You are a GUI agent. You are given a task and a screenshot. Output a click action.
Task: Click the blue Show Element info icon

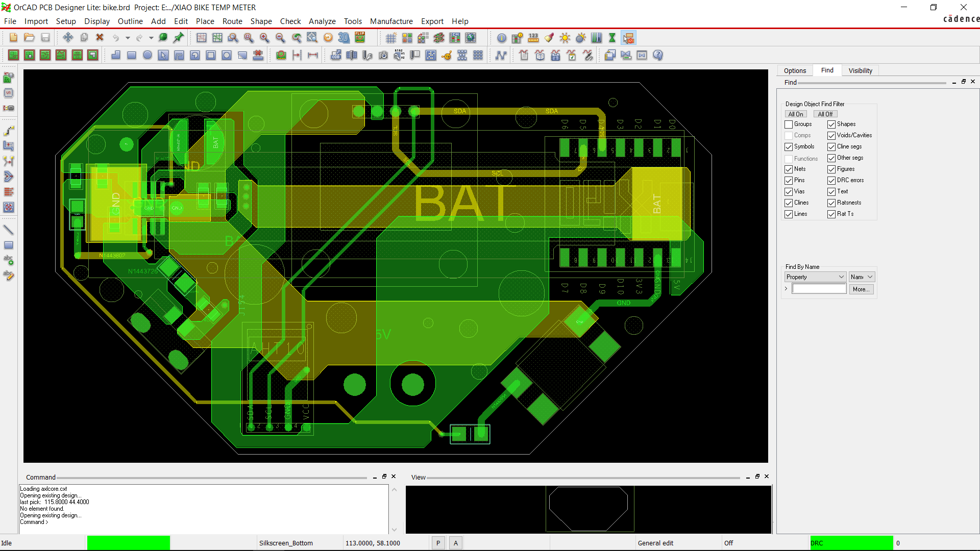502,38
